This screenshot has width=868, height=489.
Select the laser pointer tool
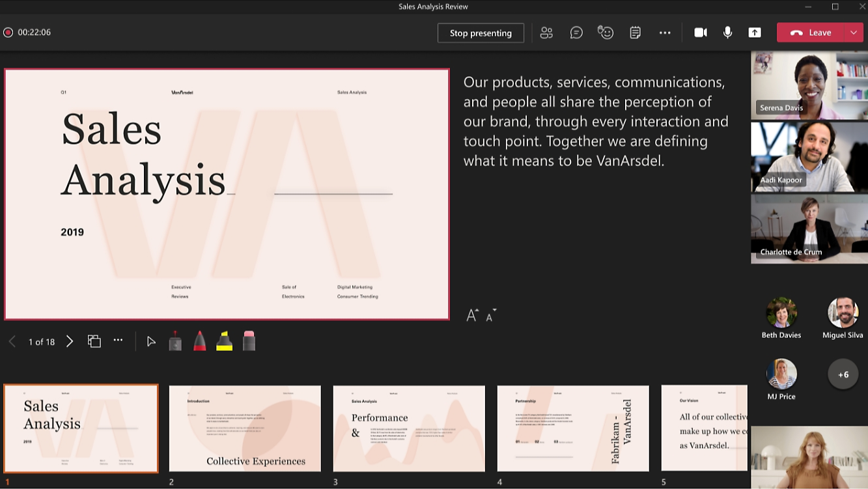point(175,341)
